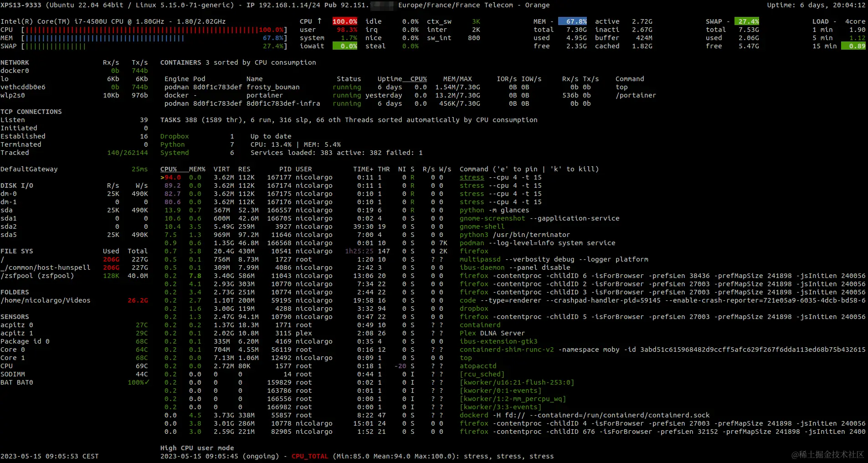Click the iowait 0.0% value
This screenshot has width=868, height=463.
point(345,46)
